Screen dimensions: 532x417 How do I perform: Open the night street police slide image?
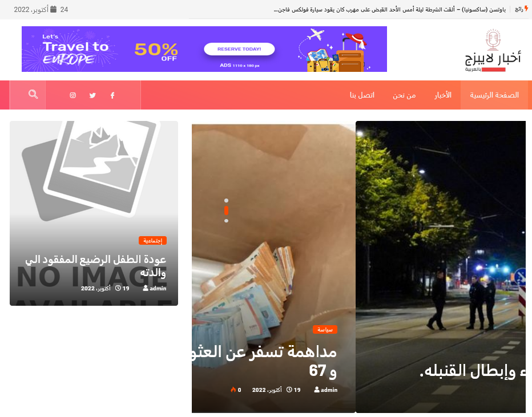[x=441, y=267]
